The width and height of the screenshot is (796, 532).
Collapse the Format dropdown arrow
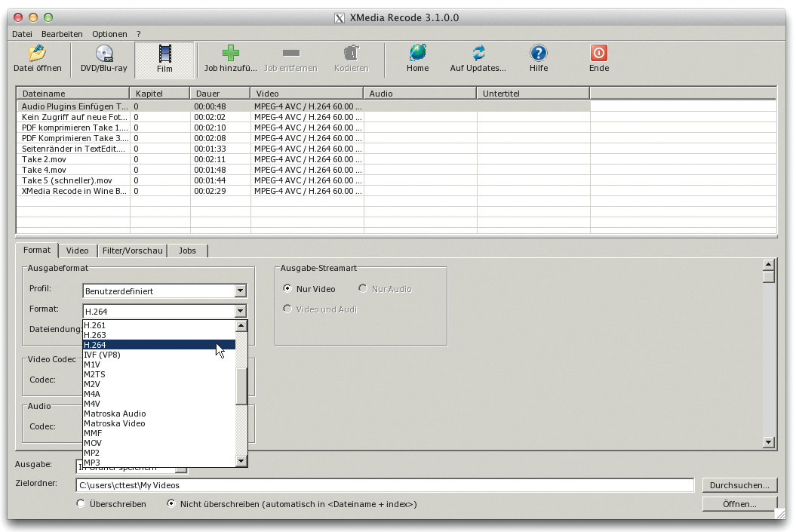(241, 312)
